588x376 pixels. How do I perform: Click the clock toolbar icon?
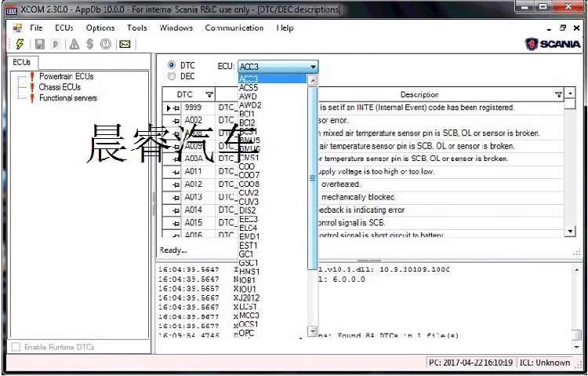pyautogui.click(x=106, y=44)
